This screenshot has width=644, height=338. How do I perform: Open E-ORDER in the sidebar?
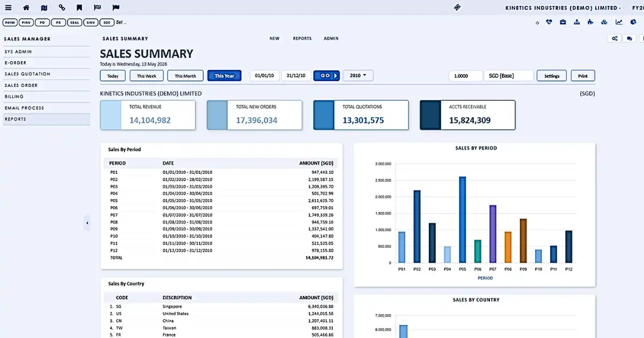pos(46,63)
